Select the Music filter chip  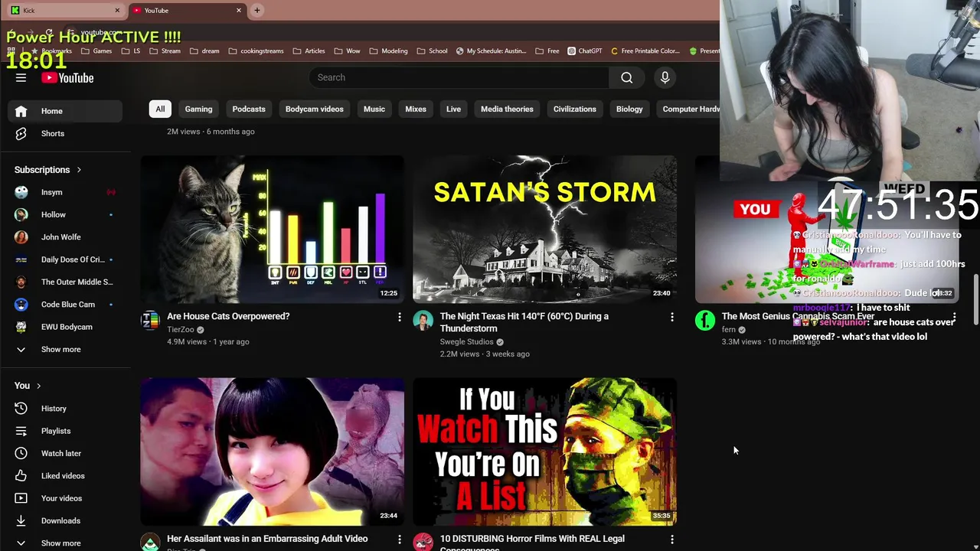[374, 109]
